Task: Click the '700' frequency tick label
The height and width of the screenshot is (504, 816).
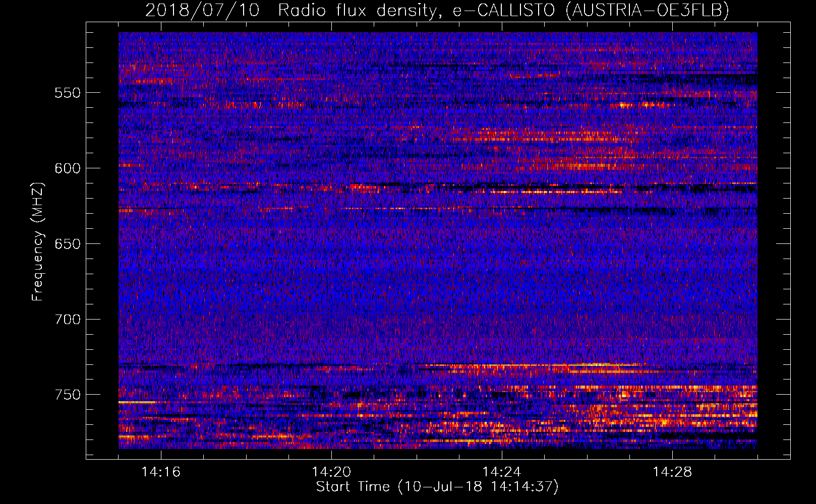Action: tap(68, 320)
